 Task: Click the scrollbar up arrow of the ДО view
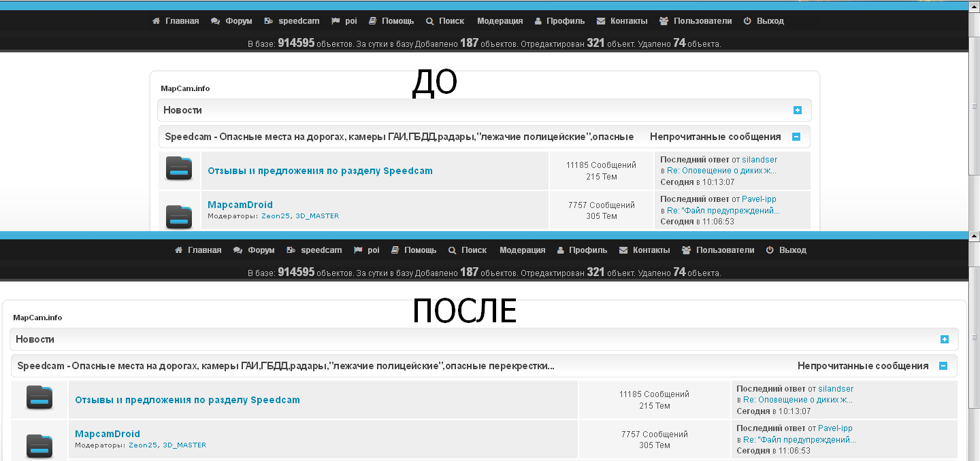(x=974, y=7)
